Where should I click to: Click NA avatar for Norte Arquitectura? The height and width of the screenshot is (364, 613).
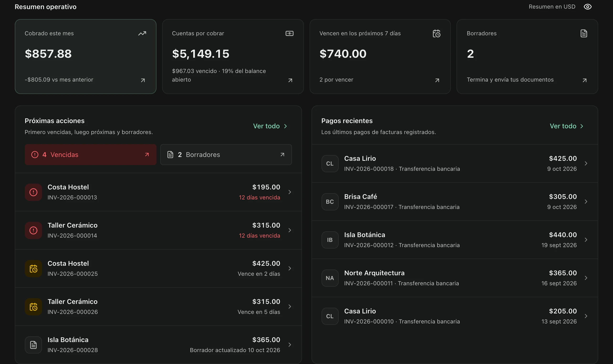click(330, 278)
